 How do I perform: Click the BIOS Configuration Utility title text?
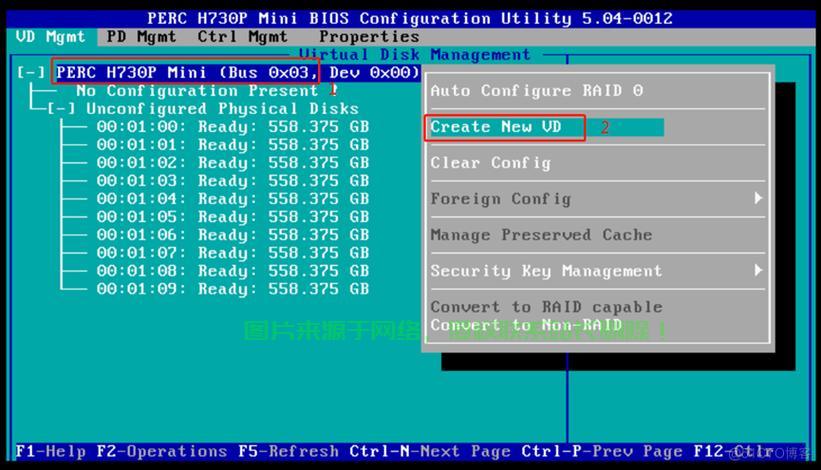pos(409,19)
